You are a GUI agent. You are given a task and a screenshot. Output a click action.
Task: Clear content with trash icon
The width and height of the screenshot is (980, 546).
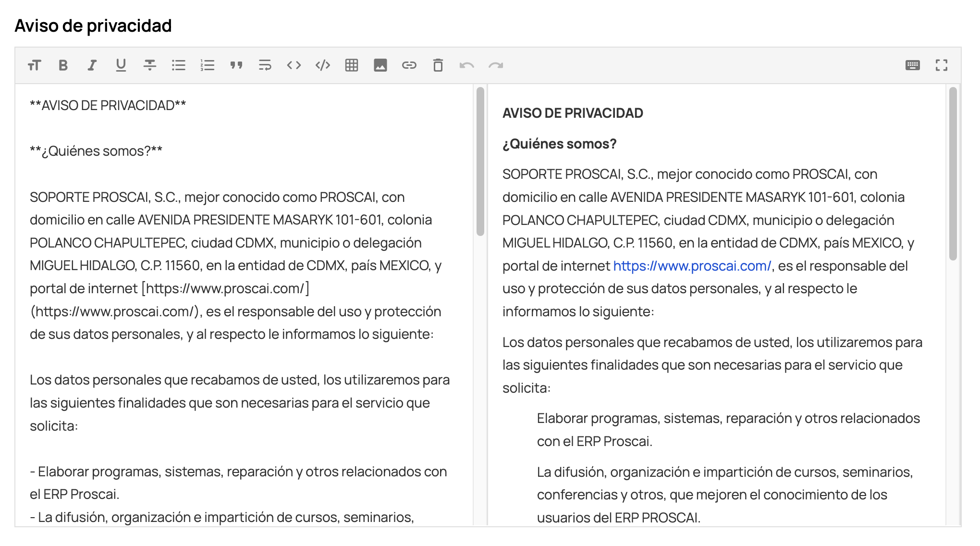438,65
